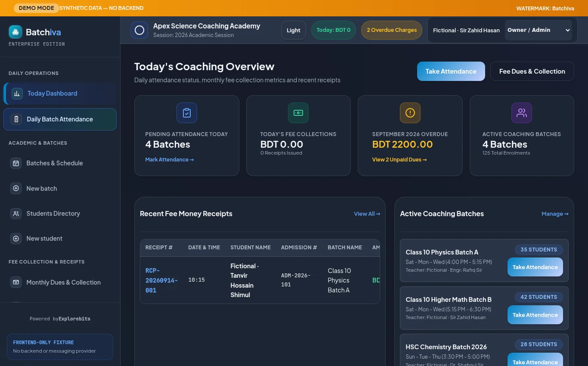Click the blue Take Attendance header button
Viewport: 588px width, 366px height.
[x=451, y=71]
